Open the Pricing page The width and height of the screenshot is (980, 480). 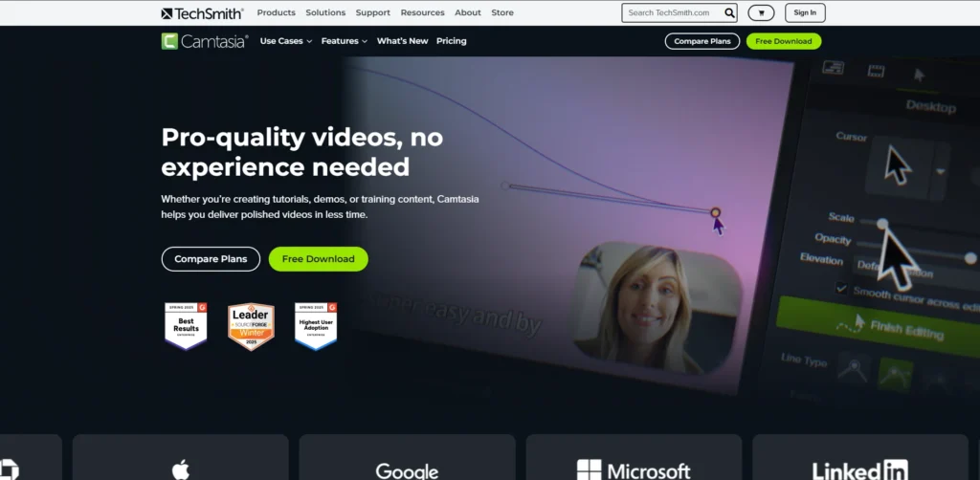452,41
